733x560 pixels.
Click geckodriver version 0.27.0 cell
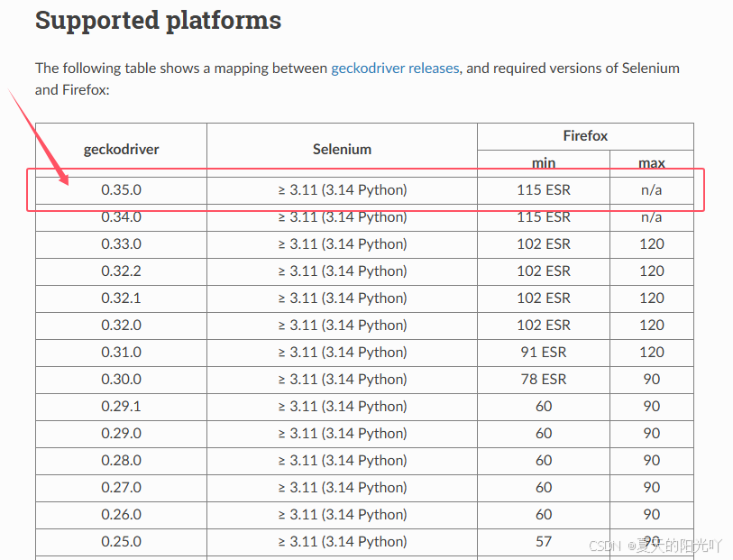click(x=121, y=488)
